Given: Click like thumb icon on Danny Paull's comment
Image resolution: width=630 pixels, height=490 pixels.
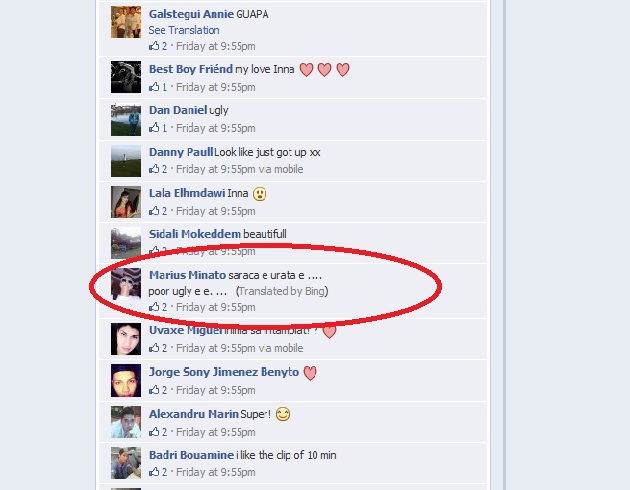Looking at the screenshot, I should [154, 169].
